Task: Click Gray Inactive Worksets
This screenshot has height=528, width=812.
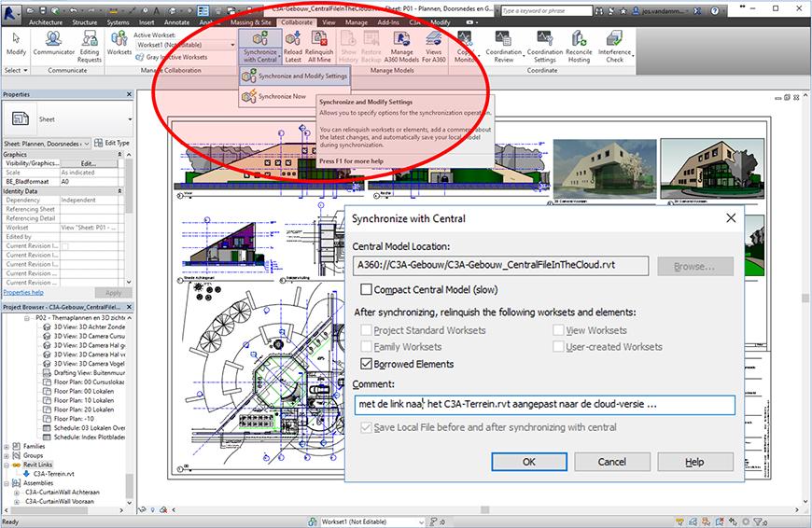Action: coord(171,57)
